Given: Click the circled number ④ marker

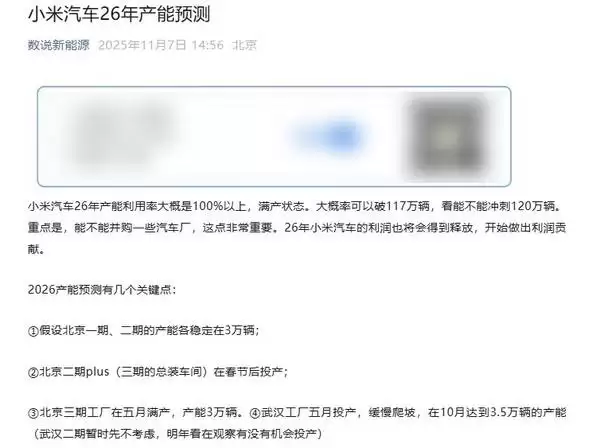Looking at the screenshot, I should [x=255, y=413].
